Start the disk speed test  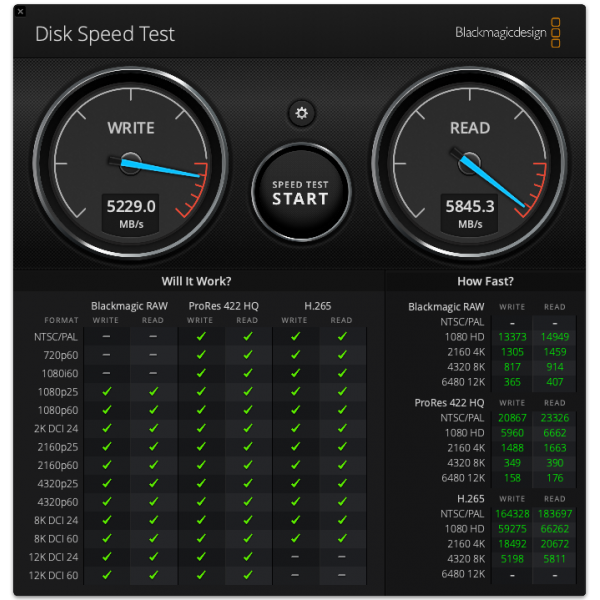[x=300, y=192]
